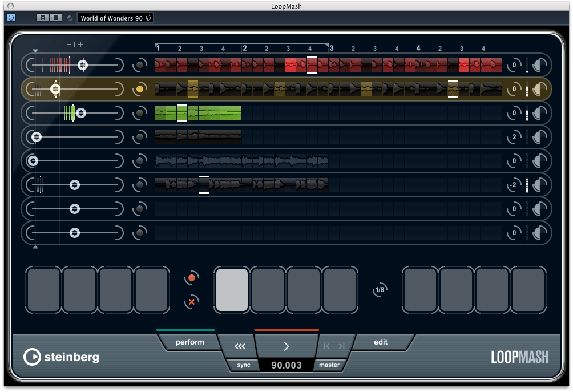Toggle the plugin power button

[x=10, y=18]
